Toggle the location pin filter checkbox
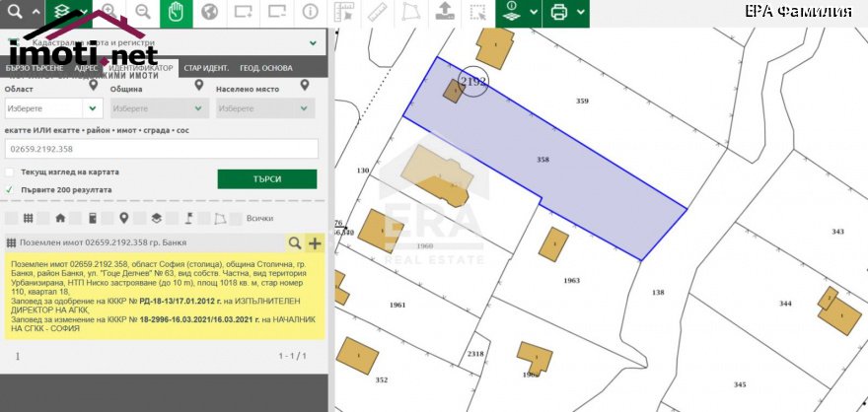 [108, 219]
